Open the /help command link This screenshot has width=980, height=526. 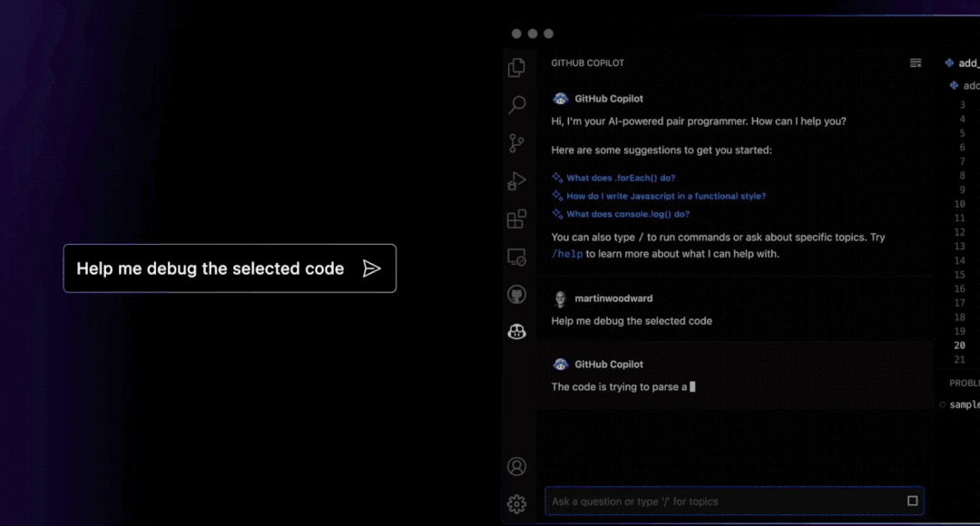tap(566, 254)
